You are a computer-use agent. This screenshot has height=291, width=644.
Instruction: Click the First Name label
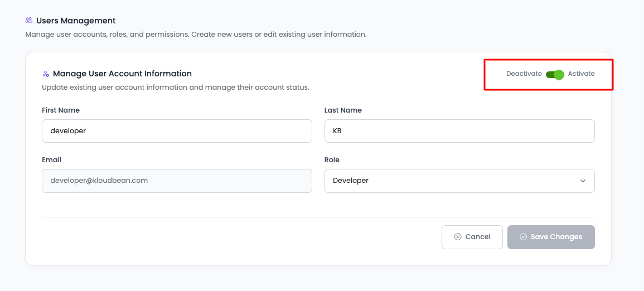(x=61, y=110)
